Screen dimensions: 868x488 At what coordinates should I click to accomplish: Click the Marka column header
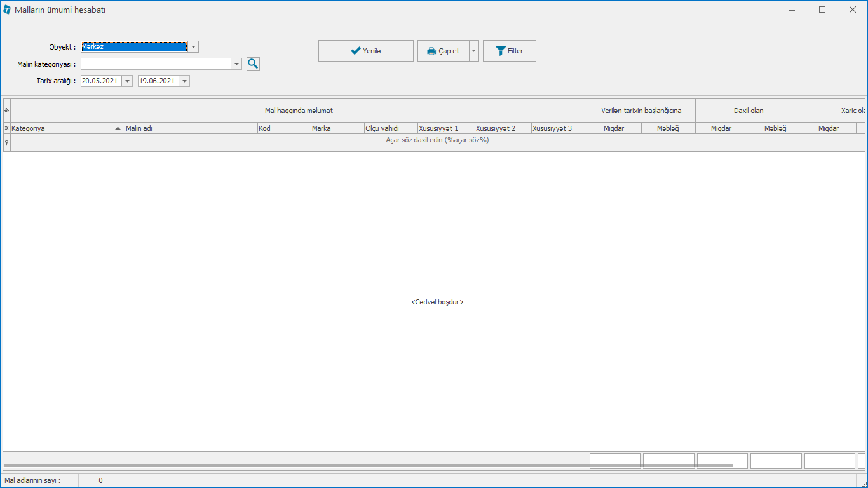pyautogui.click(x=336, y=128)
